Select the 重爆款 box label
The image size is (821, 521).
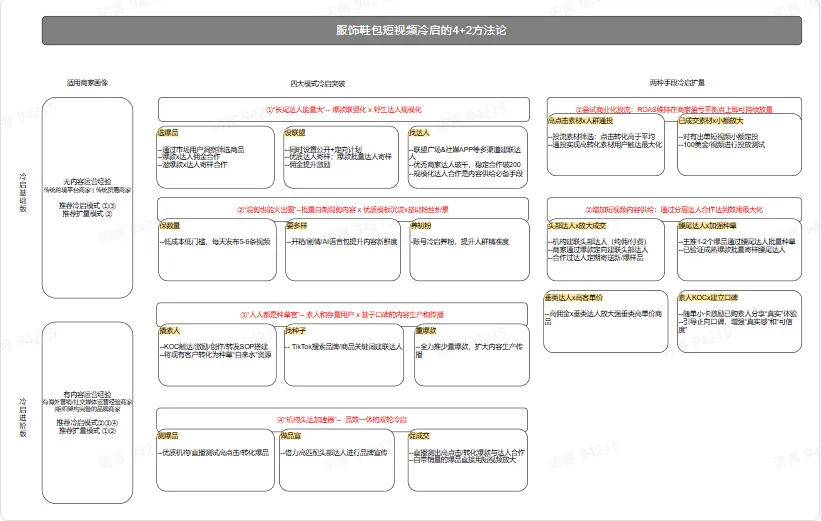(426, 331)
